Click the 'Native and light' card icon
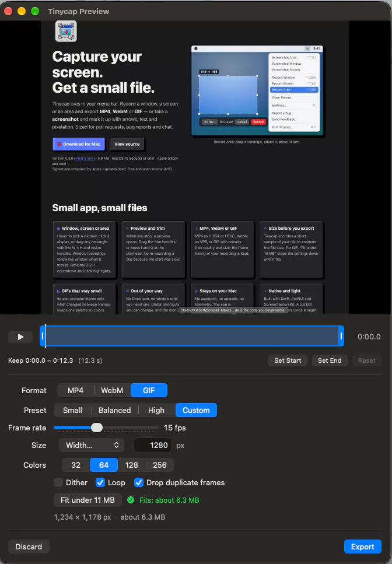 click(265, 291)
